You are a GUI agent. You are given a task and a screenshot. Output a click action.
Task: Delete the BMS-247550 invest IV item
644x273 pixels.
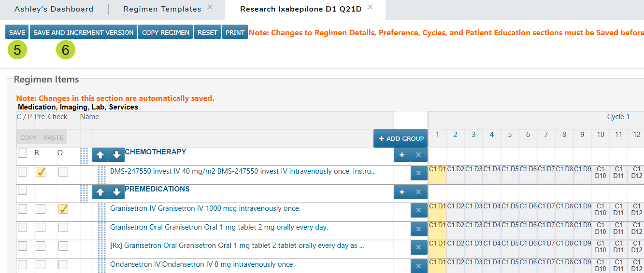418,174
